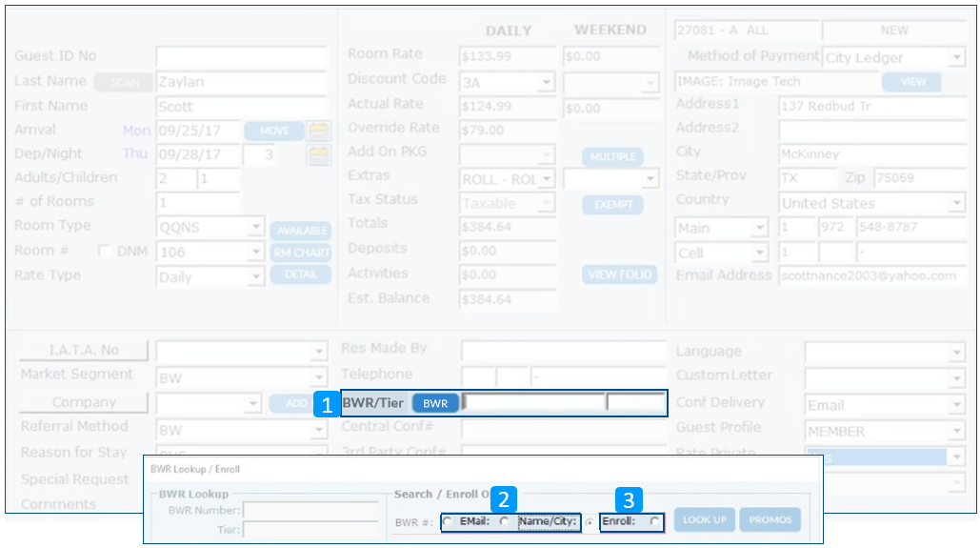Click the PROMOS button
Screen dimensions: 980x548
770,519
